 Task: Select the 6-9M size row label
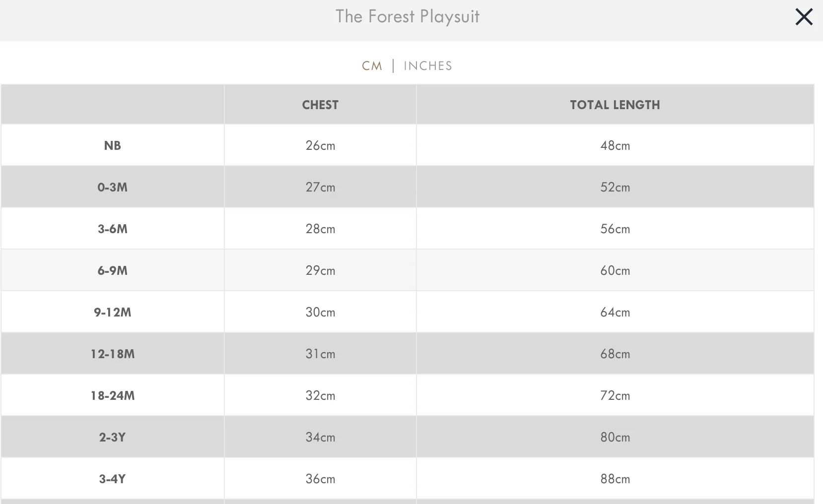tap(112, 270)
